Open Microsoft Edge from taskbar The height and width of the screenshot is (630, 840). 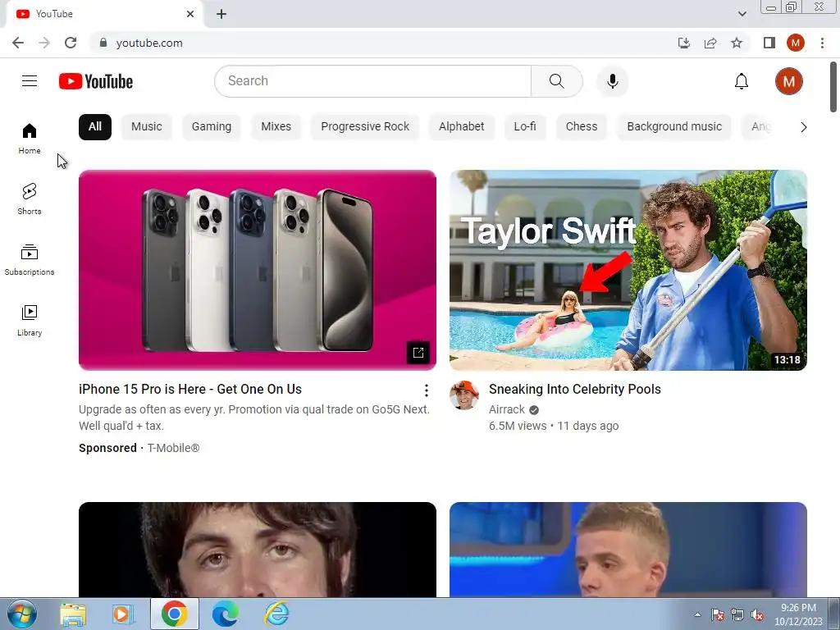click(226, 614)
